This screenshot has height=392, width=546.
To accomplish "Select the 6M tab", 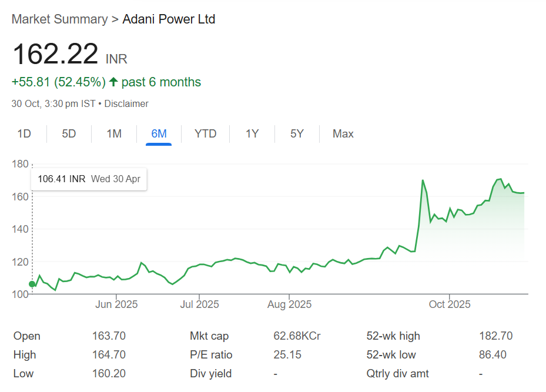I will [159, 134].
